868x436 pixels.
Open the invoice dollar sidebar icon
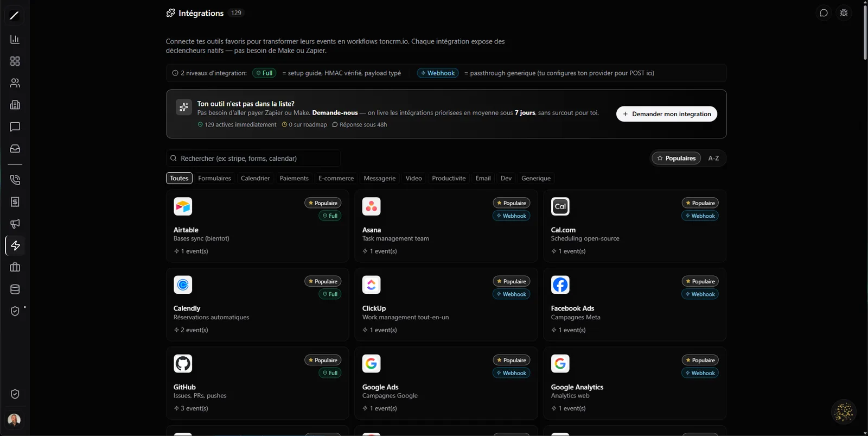(15, 202)
